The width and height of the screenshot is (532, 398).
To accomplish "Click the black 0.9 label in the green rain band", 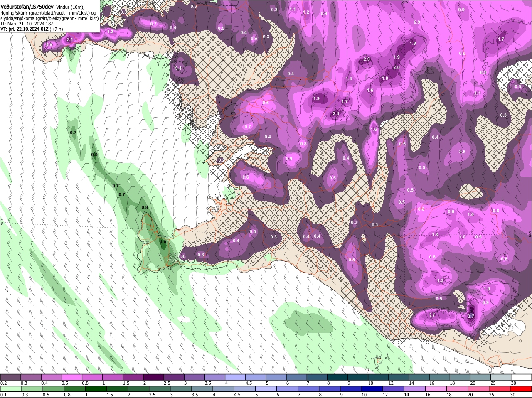I will [94, 155].
